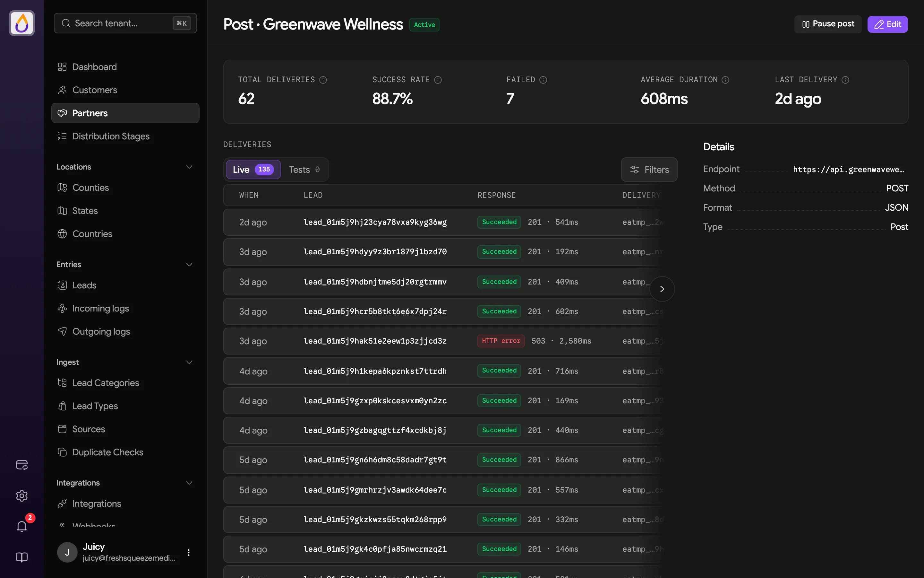Click lead_01m5j9gn6h6dm8c58dadr7gt9t
This screenshot has width=924, height=578.
pos(375,460)
